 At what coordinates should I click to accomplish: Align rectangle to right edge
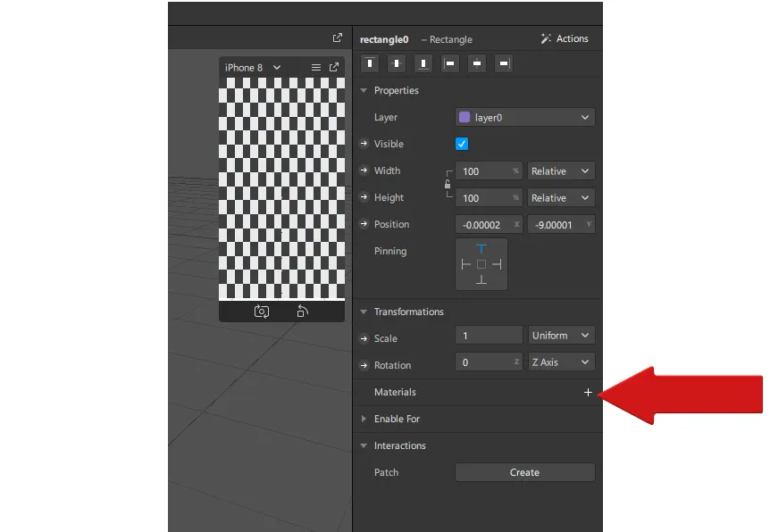tap(503, 63)
